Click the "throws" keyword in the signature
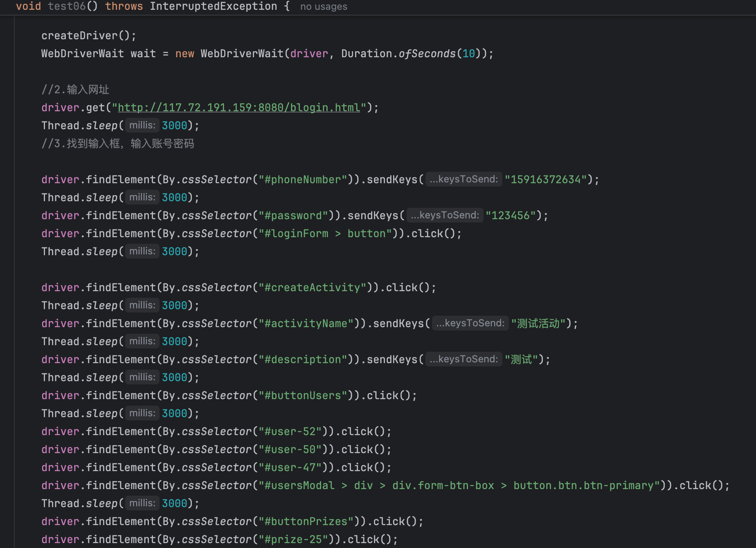The height and width of the screenshot is (548, 756). (x=124, y=6)
